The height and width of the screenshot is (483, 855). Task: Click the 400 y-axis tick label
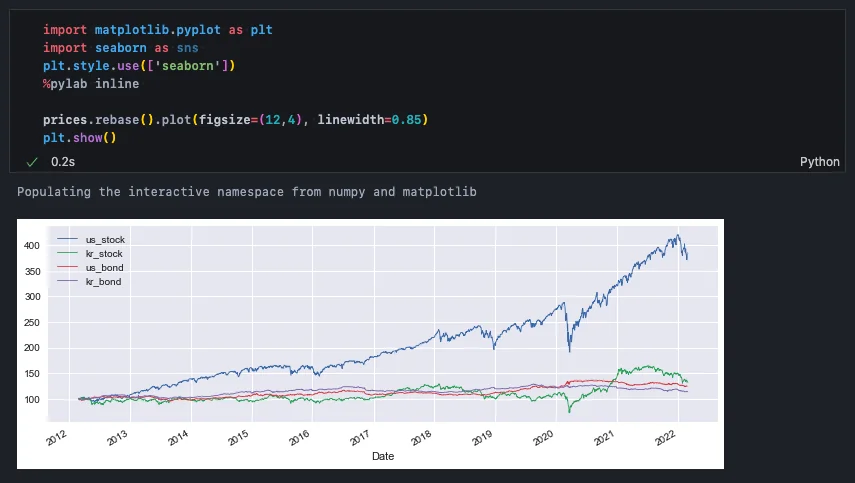(31, 245)
